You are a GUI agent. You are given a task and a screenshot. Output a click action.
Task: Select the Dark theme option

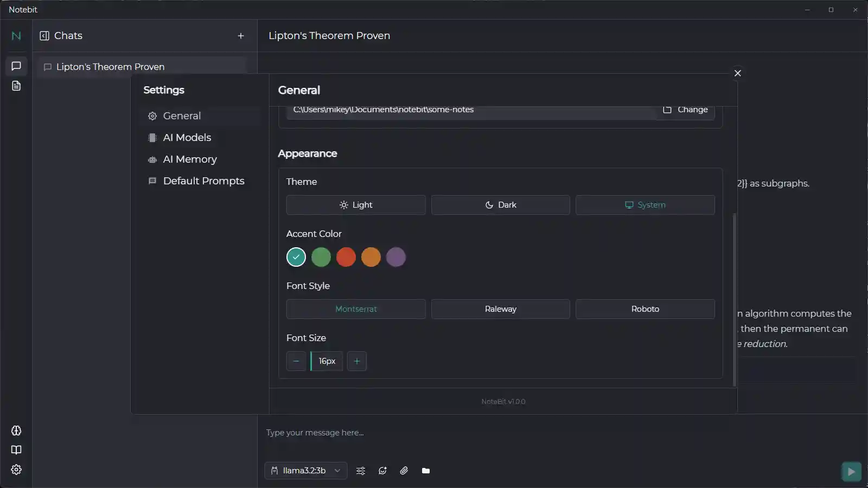pyautogui.click(x=500, y=205)
